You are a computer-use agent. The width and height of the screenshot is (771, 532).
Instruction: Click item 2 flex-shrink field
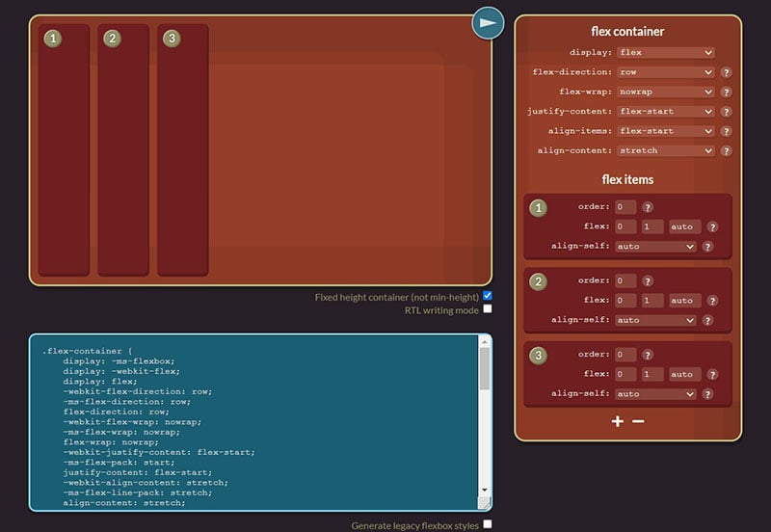652,301
